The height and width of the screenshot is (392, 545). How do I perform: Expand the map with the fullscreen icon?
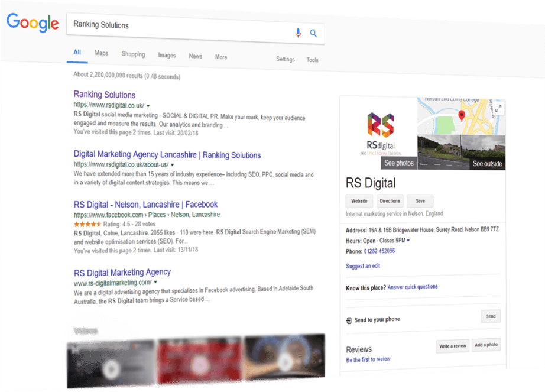pos(498,108)
